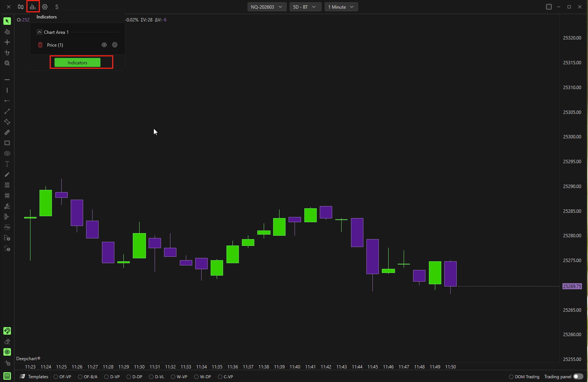Open the Price (1) indicator settings gear

(115, 45)
